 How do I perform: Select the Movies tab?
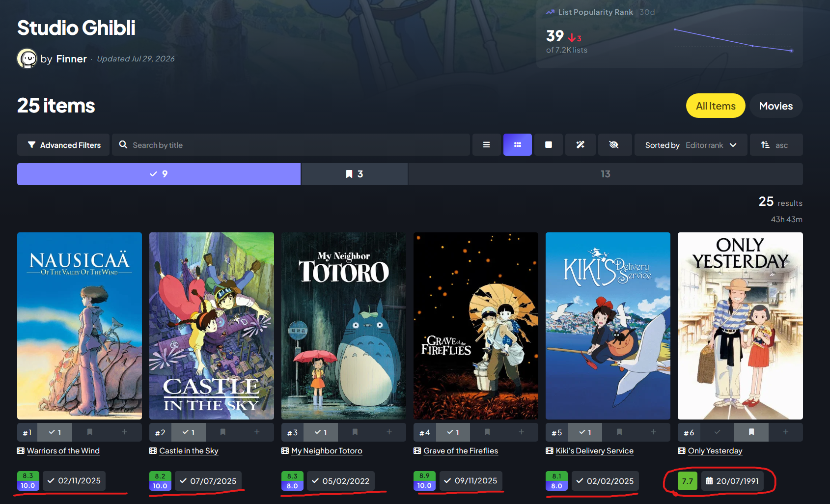pyautogui.click(x=776, y=106)
